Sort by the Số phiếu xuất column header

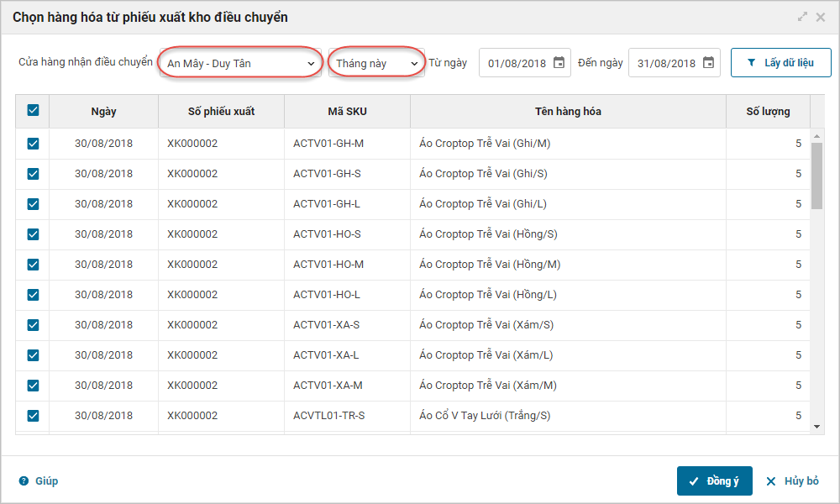click(221, 112)
